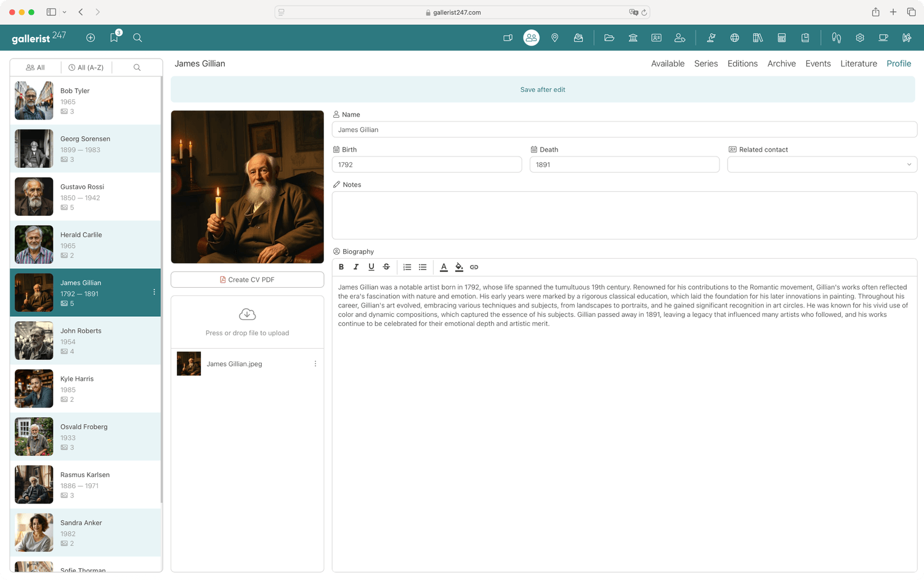Click the Create CV PDF button
Image resolution: width=924 pixels, height=580 pixels.
pos(247,280)
